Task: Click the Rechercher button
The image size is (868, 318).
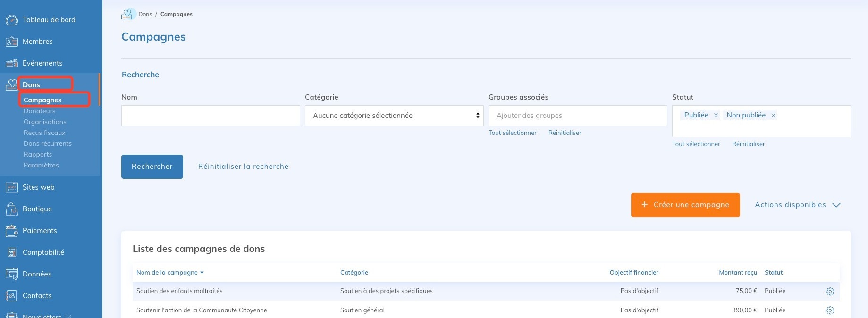Action: 152,167
